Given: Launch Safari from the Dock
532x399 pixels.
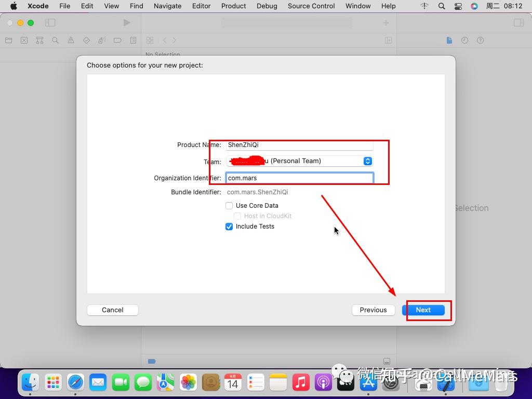Looking at the screenshot, I should point(75,382).
